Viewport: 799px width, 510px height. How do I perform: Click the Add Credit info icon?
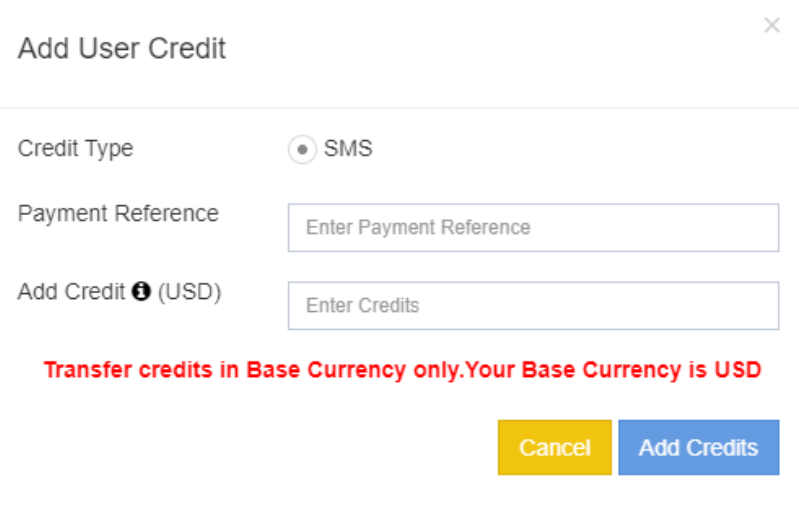click(x=141, y=292)
